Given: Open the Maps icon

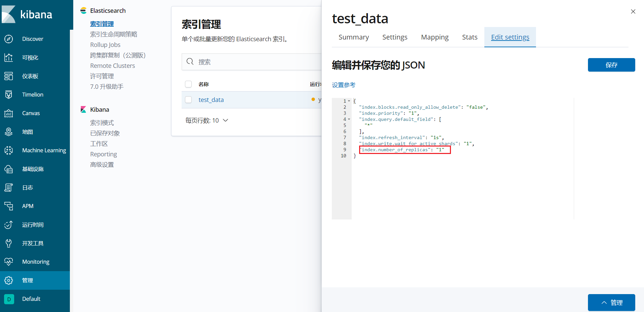Looking at the screenshot, I should click(x=9, y=132).
